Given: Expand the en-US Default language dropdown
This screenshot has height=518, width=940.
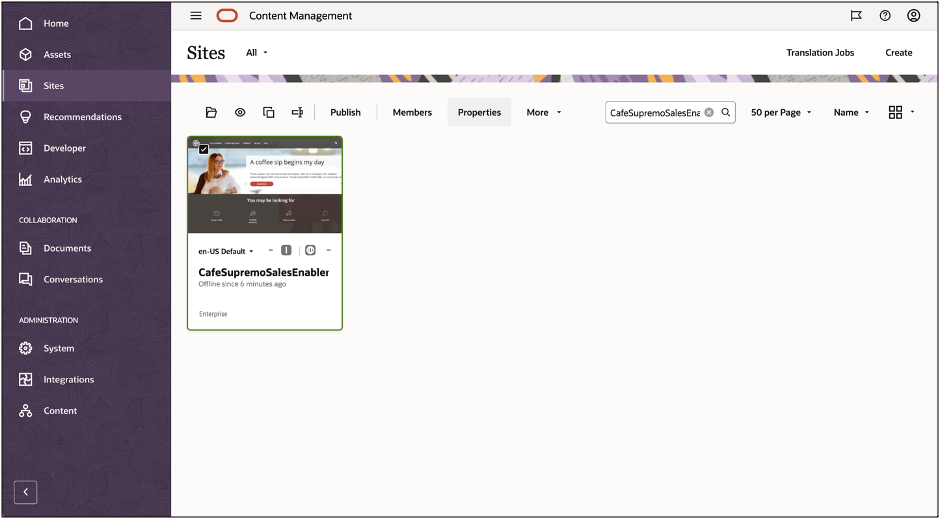Looking at the screenshot, I should pos(226,251).
